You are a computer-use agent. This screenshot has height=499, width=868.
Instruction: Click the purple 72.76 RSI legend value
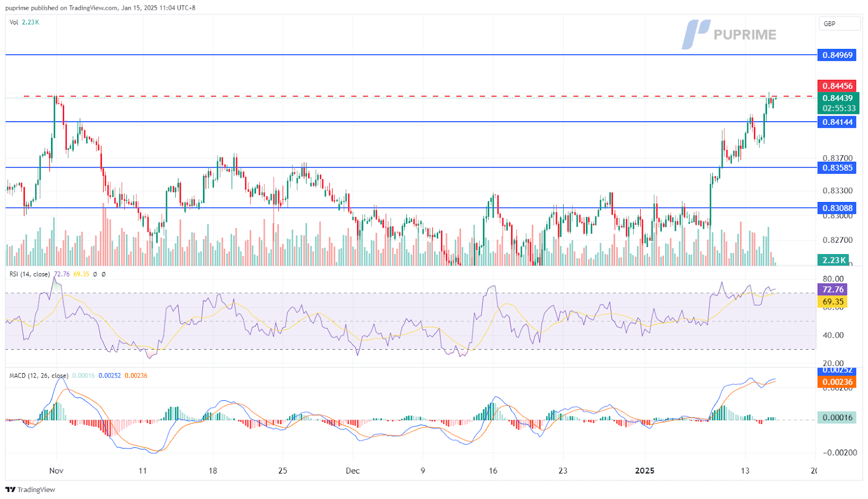pos(61,274)
